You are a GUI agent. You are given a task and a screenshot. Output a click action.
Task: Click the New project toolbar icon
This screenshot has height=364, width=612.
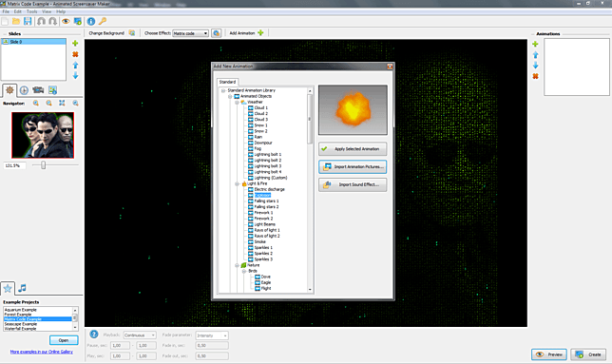(x=5, y=22)
